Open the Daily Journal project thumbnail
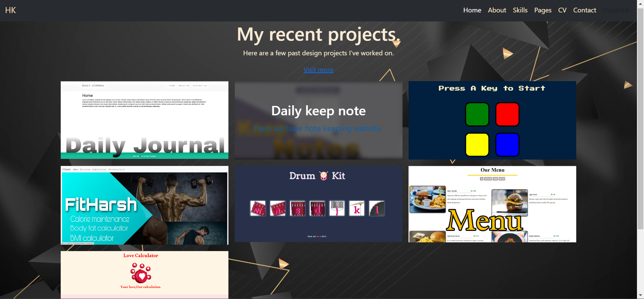Image resolution: width=644 pixels, height=299 pixels. [x=145, y=120]
